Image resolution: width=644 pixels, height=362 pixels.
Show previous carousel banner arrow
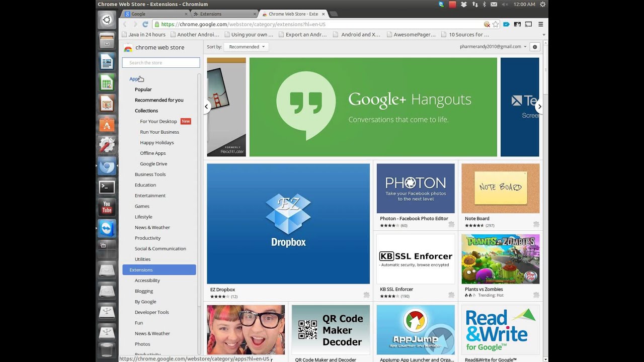(207, 107)
